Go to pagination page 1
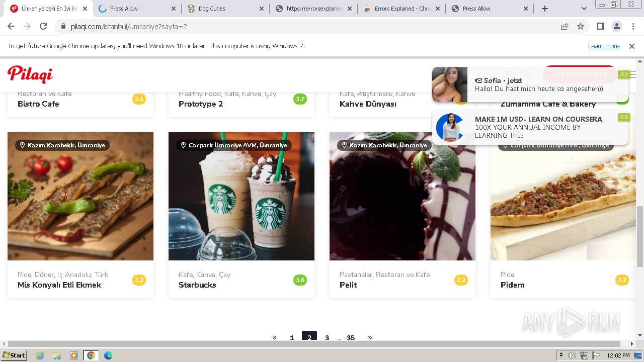 coord(292,337)
